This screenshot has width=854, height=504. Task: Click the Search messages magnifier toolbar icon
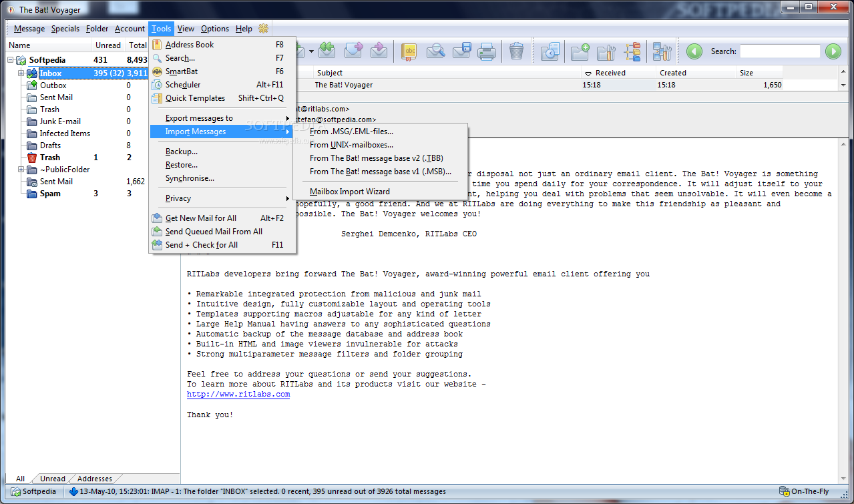[x=436, y=51]
